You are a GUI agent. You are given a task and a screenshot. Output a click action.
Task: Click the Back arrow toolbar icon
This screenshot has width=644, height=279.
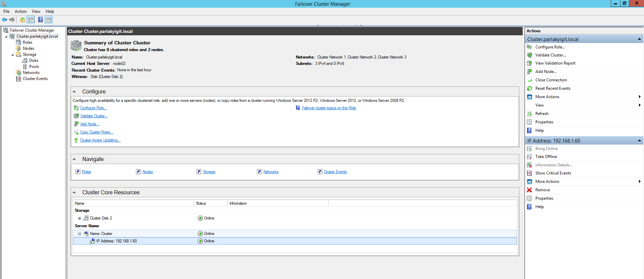(4, 20)
